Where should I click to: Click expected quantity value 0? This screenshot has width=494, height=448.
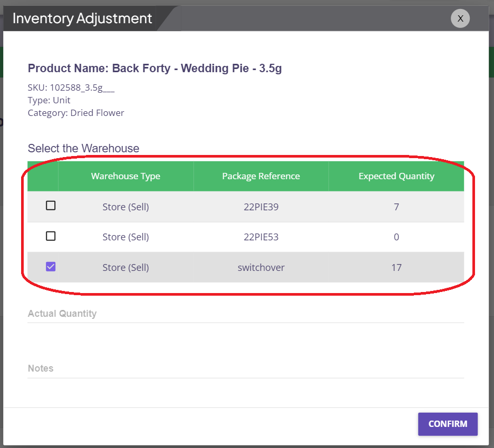pos(396,237)
